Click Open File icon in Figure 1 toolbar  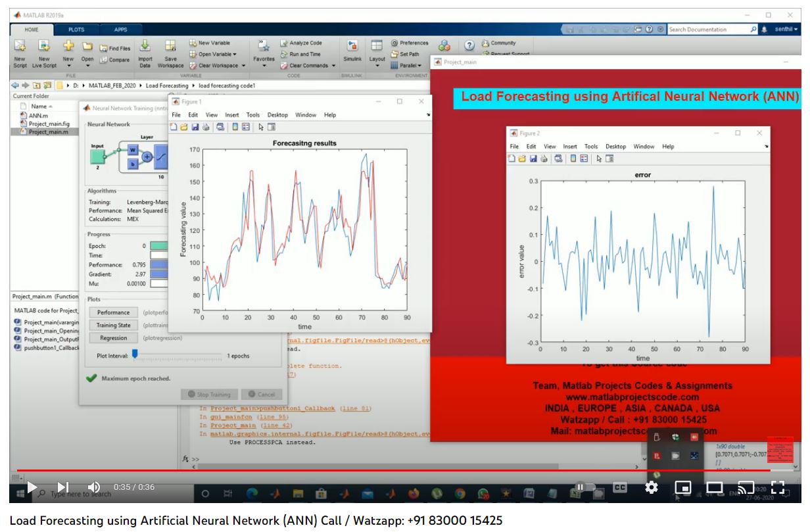184,127
